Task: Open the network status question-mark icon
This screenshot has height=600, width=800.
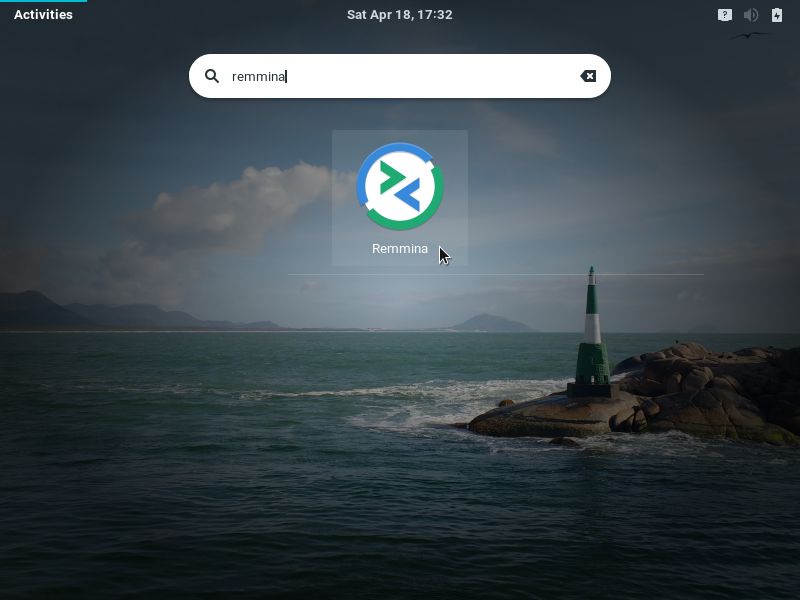Action: click(725, 15)
